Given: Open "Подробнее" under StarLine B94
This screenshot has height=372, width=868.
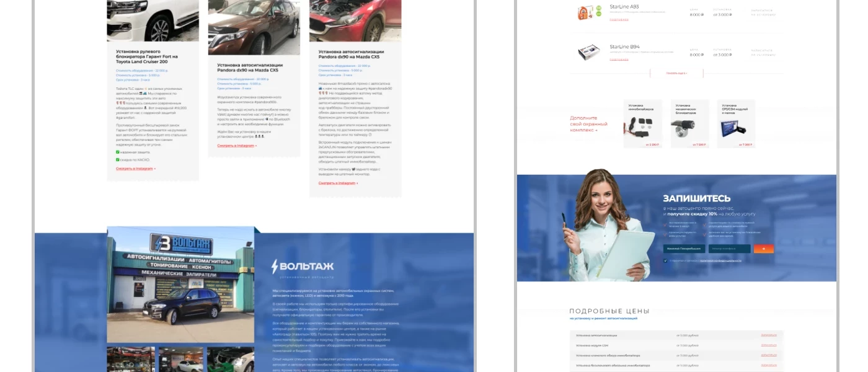Looking at the screenshot, I should (619, 60).
